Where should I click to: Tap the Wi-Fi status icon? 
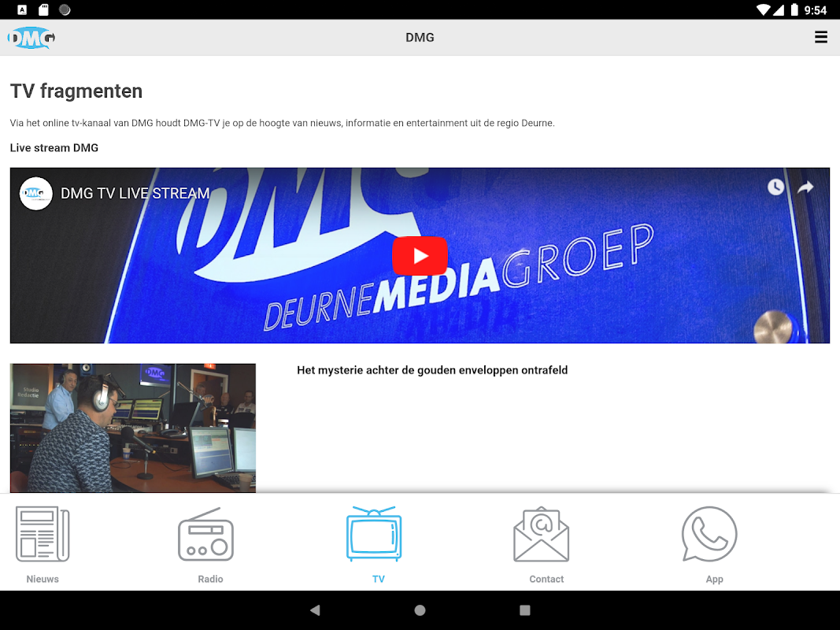pyautogui.click(x=763, y=9)
